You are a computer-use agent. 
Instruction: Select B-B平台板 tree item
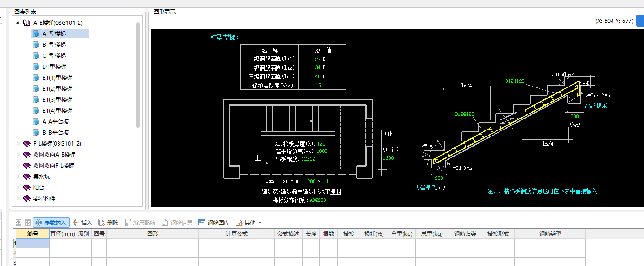click(55, 132)
